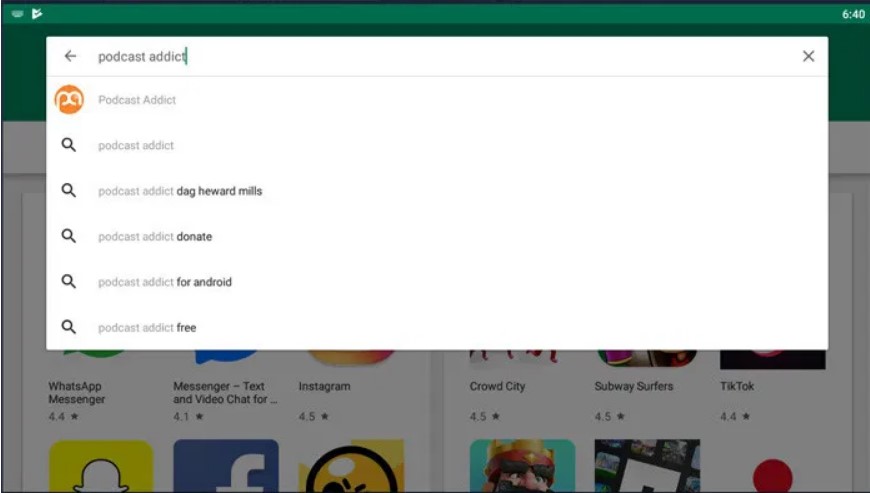This screenshot has width=870, height=493.
Task: Open WhatsApp Messenger app listing
Action: [100, 388]
